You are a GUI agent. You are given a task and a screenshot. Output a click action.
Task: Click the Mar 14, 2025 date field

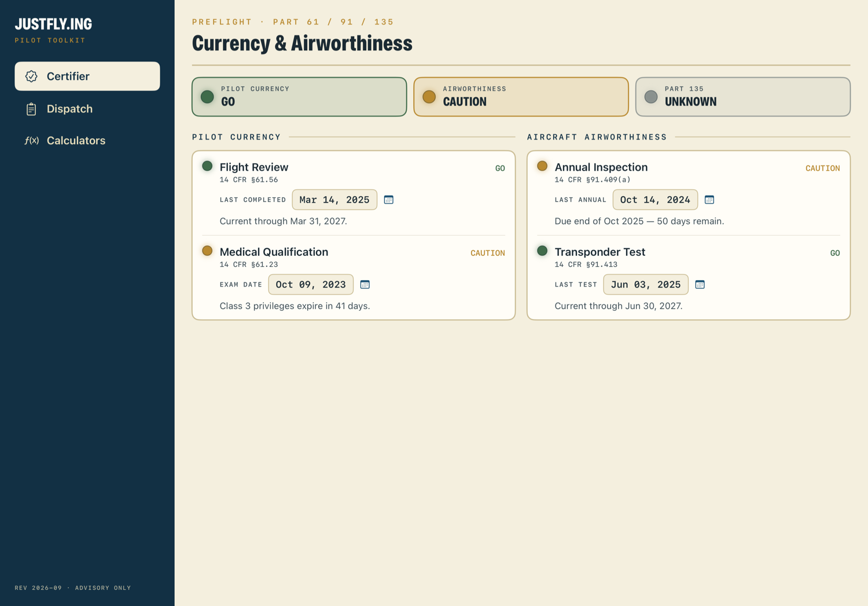point(334,200)
